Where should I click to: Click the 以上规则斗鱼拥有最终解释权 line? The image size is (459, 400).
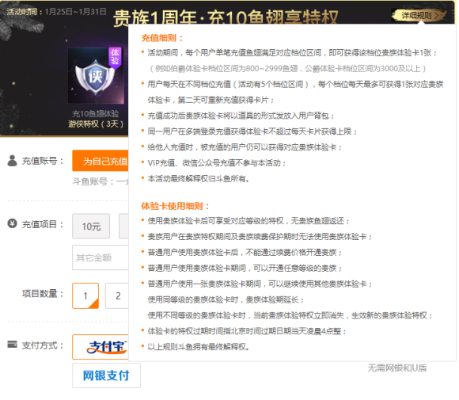[199, 347]
